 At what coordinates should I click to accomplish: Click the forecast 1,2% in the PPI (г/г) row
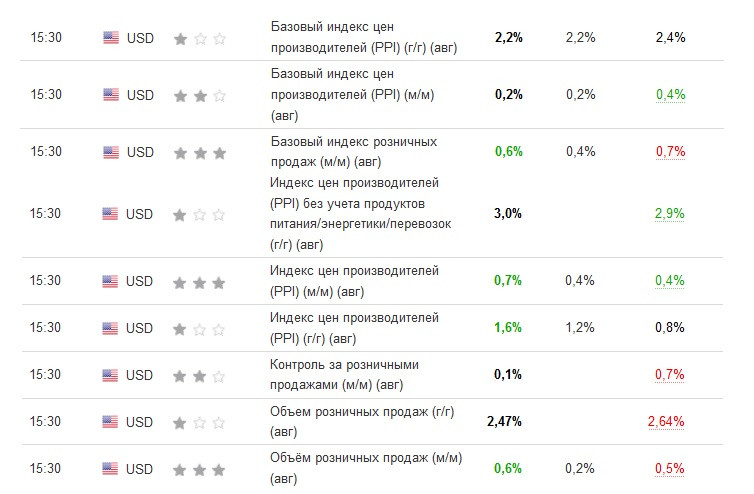pos(579,328)
